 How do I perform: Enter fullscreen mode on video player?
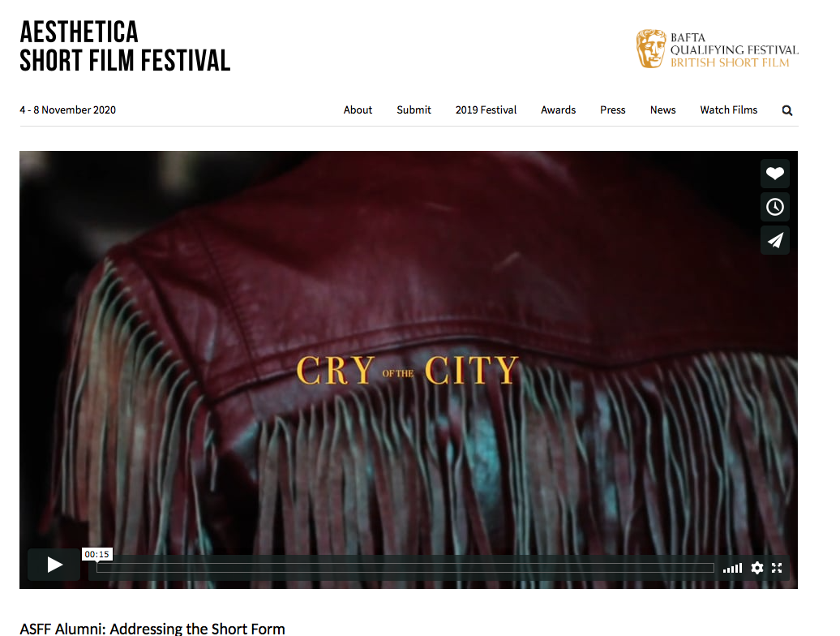[777, 568]
